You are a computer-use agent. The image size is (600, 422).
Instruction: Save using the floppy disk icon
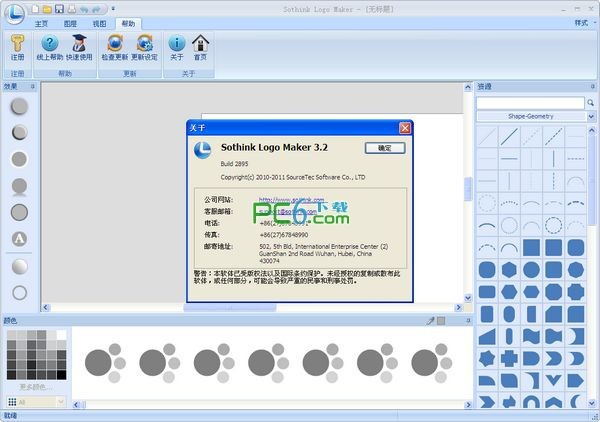click(x=59, y=9)
